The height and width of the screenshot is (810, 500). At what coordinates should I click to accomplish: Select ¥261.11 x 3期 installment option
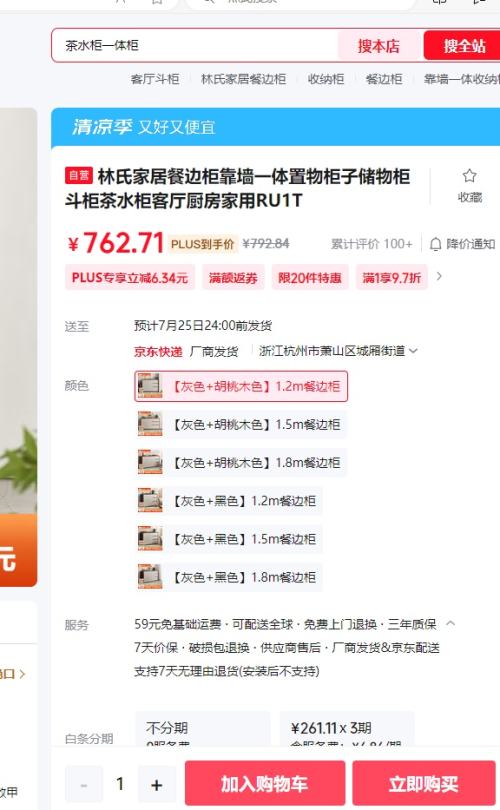point(347,729)
